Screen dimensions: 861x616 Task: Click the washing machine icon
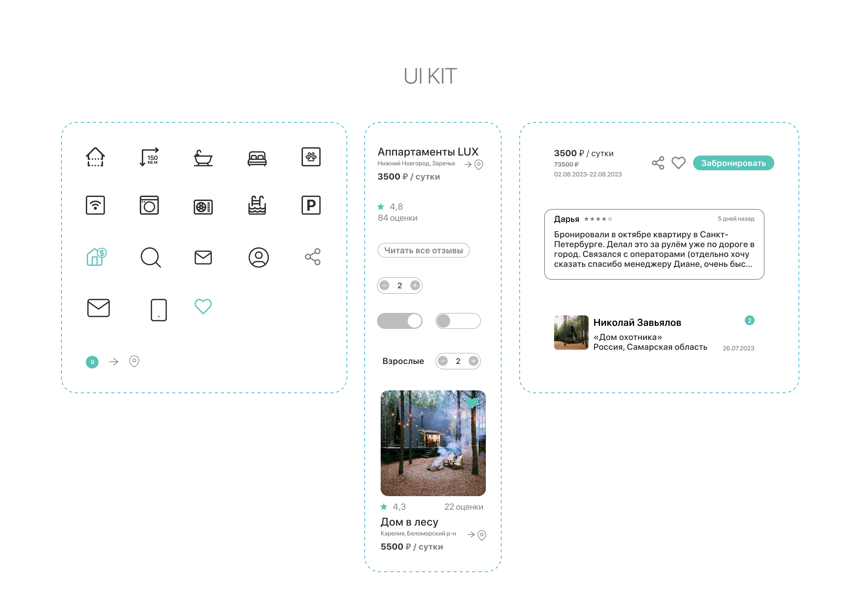point(149,205)
